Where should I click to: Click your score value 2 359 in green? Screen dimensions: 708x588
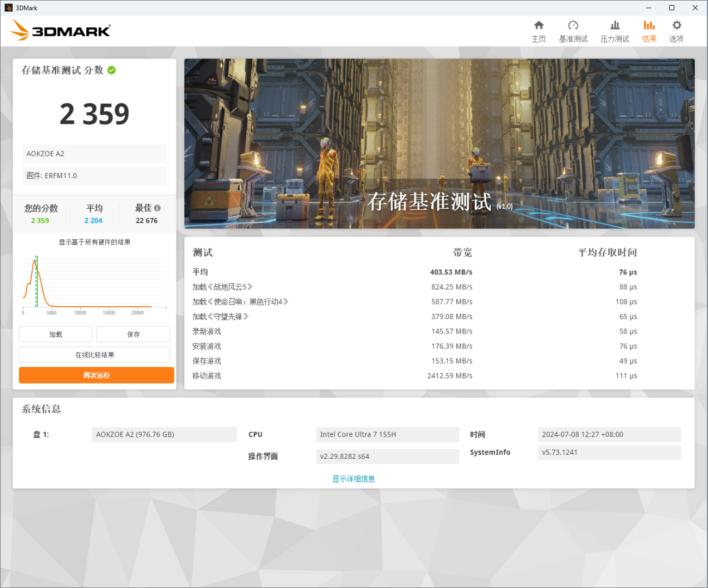[40, 220]
